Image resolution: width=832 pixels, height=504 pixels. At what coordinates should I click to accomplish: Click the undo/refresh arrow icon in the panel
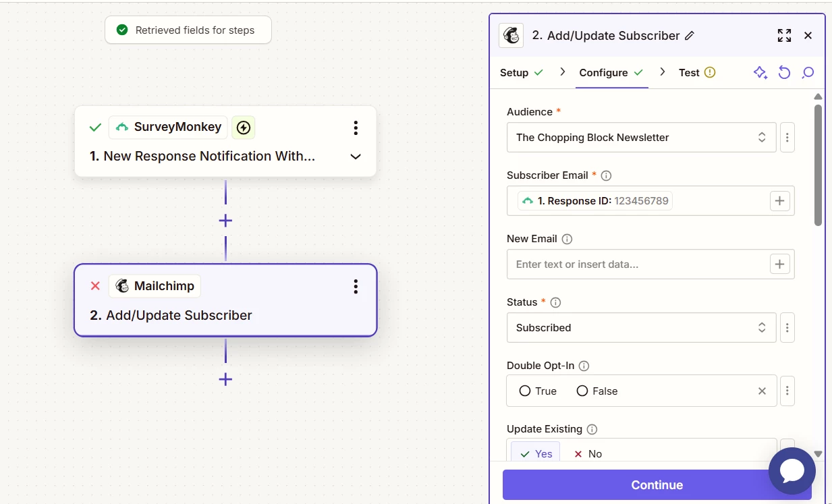(784, 73)
